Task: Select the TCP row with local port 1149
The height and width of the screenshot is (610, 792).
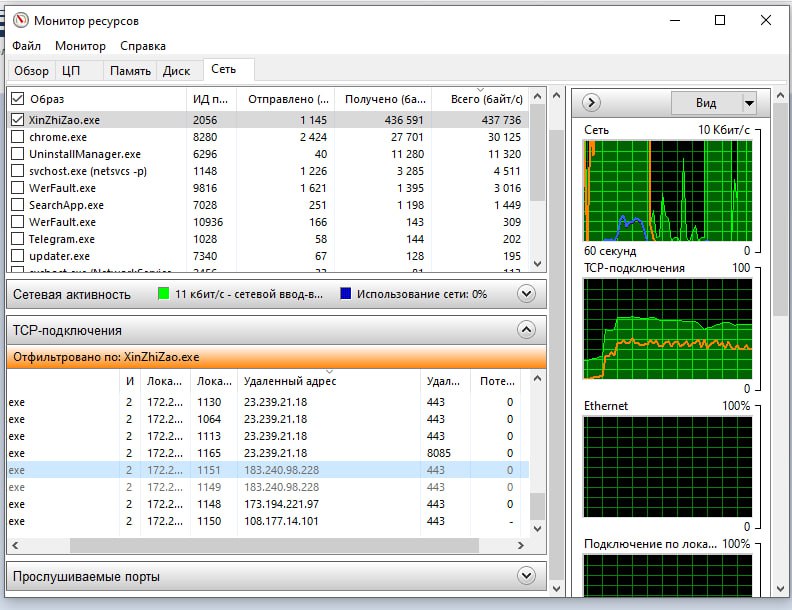Action: tap(268, 487)
